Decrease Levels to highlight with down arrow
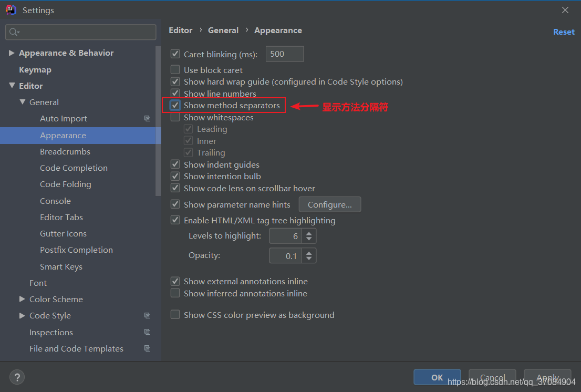This screenshot has height=392, width=581. point(309,239)
